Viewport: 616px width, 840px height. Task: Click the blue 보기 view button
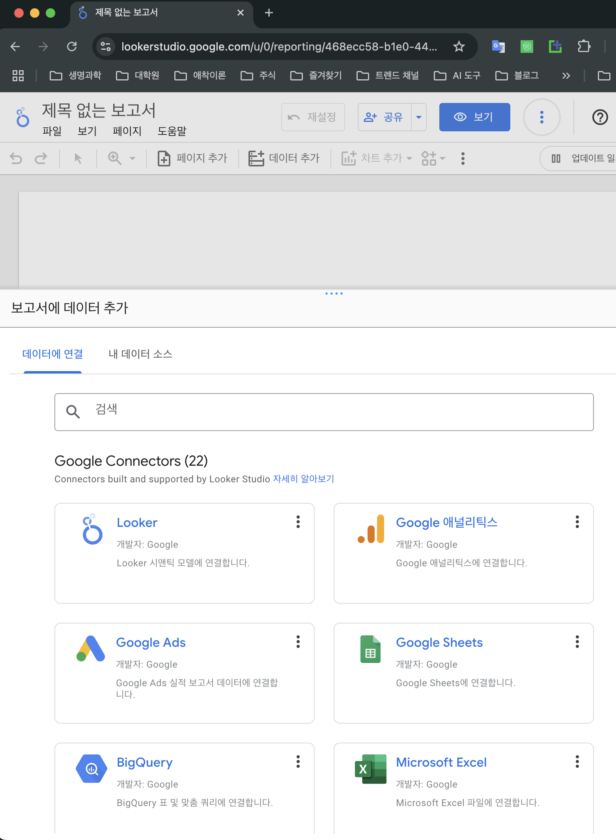pyautogui.click(x=475, y=117)
